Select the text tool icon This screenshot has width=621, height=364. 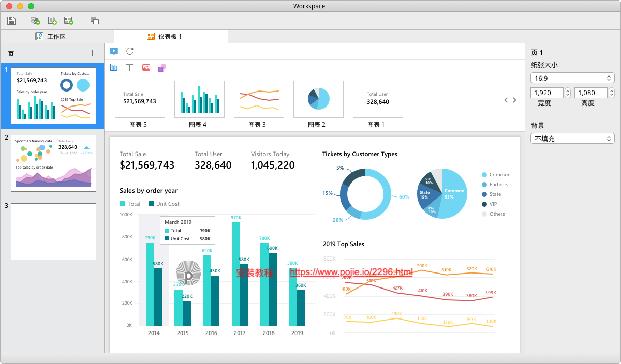(130, 68)
